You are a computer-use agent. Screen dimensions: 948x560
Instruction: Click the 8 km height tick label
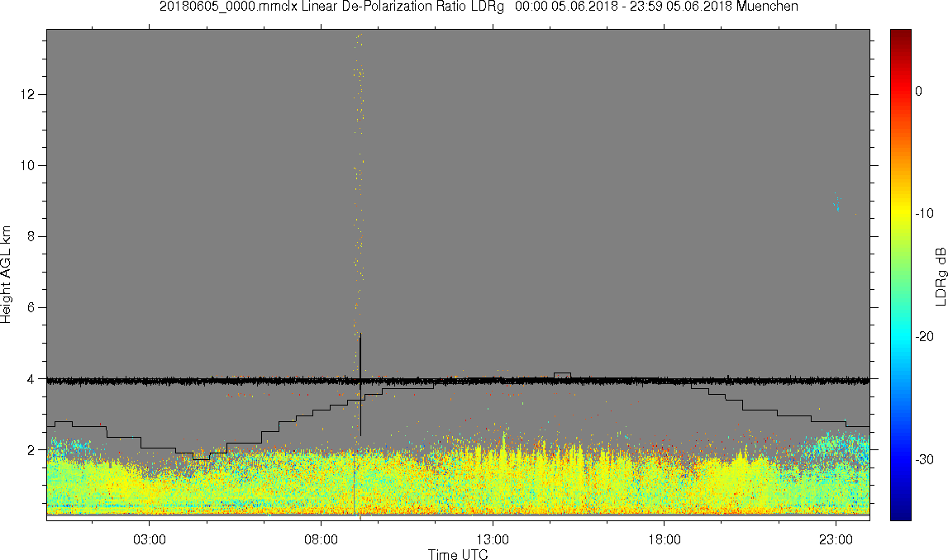[x=31, y=237]
